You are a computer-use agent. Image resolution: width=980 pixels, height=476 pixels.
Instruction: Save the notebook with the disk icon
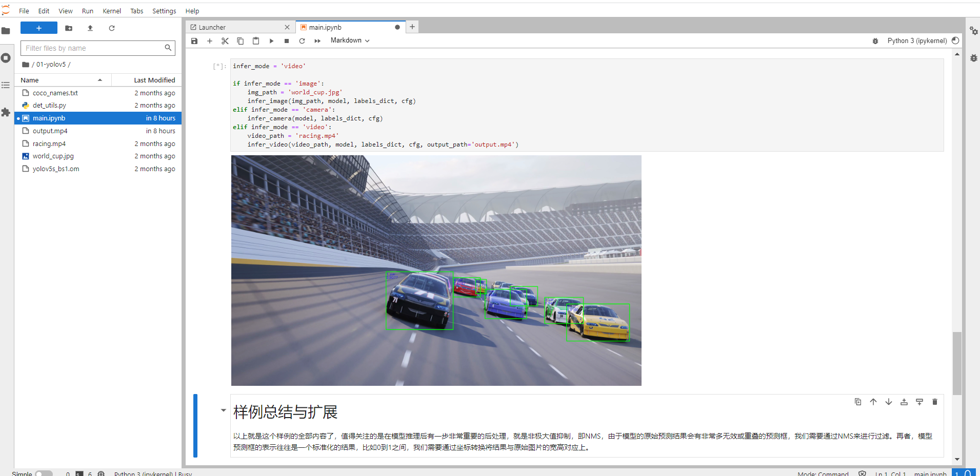194,41
